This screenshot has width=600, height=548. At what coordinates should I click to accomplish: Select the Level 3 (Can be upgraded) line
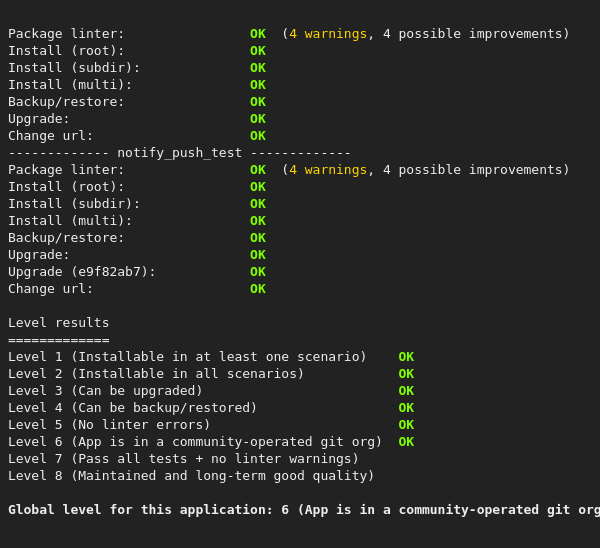[105, 391]
